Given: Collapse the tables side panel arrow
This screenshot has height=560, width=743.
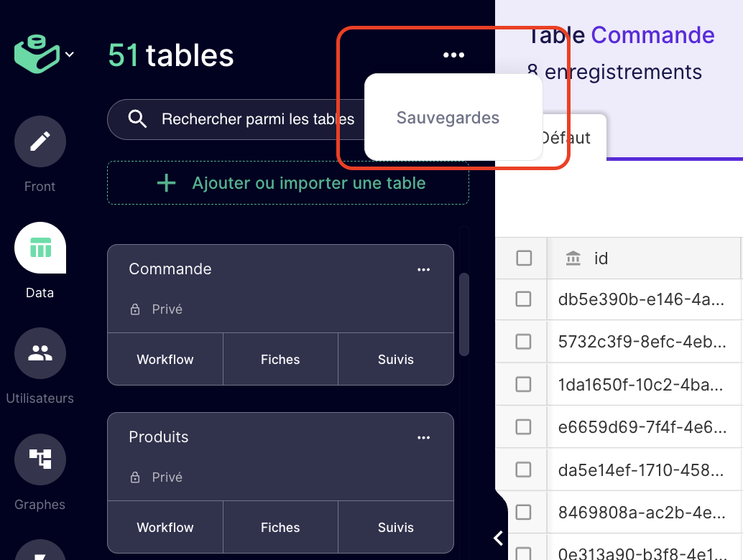Looking at the screenshot, I should coord(498,538).
